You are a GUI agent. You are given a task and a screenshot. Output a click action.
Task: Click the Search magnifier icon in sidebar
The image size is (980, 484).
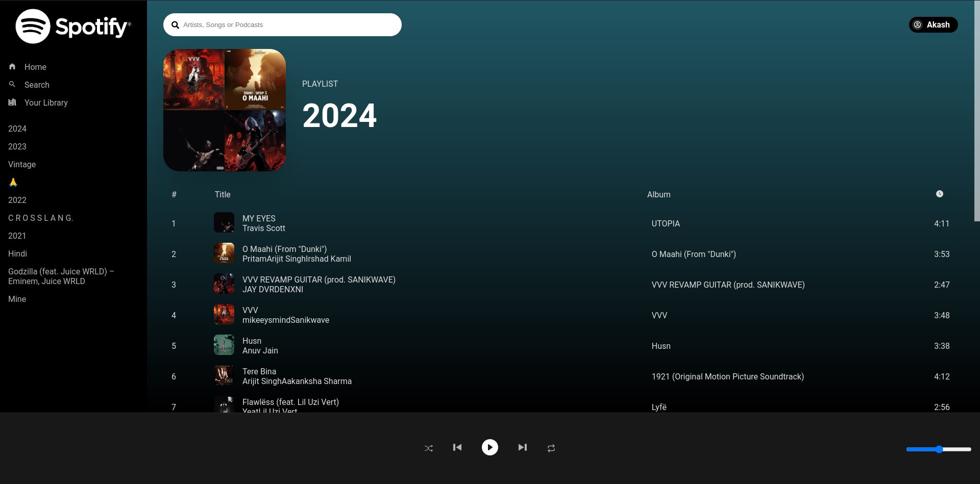[12, 84]
